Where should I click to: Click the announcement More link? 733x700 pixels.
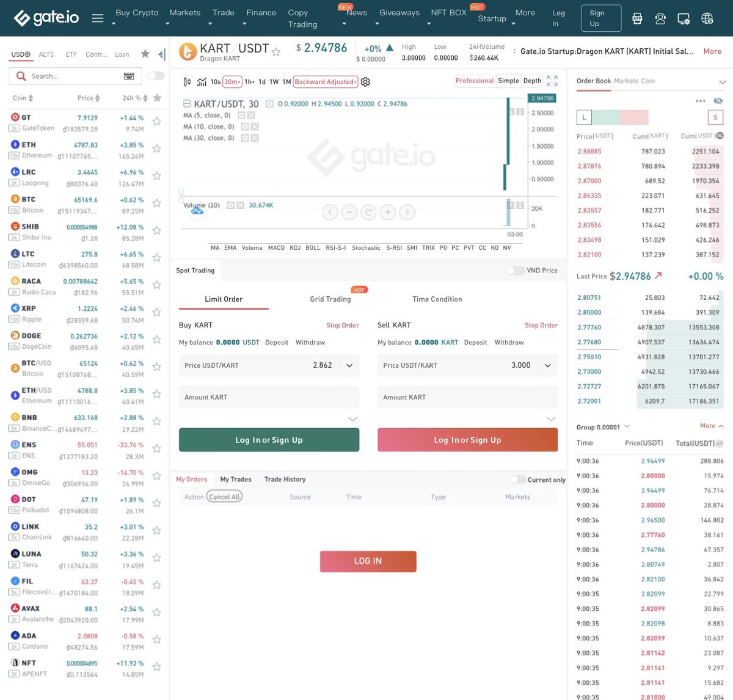(x=712, y=51)
